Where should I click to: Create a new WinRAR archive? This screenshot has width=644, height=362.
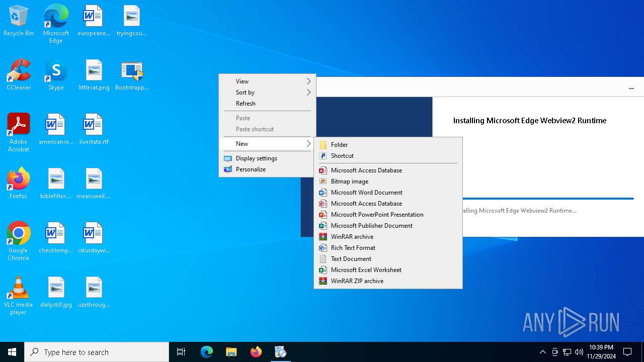pyautogui.click(x=388, y=237)
